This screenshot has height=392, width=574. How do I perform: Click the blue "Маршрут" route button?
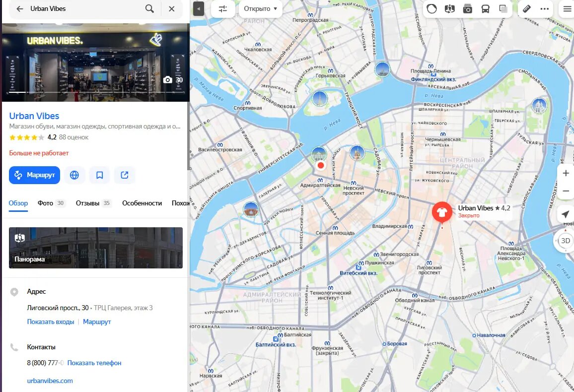point(34,175)
